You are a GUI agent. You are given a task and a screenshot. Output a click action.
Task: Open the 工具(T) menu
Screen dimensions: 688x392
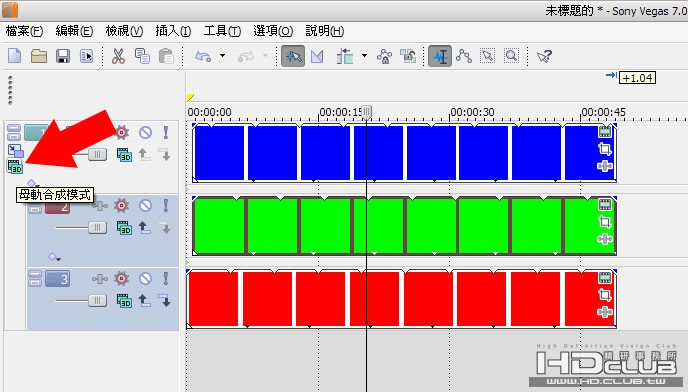222,31
